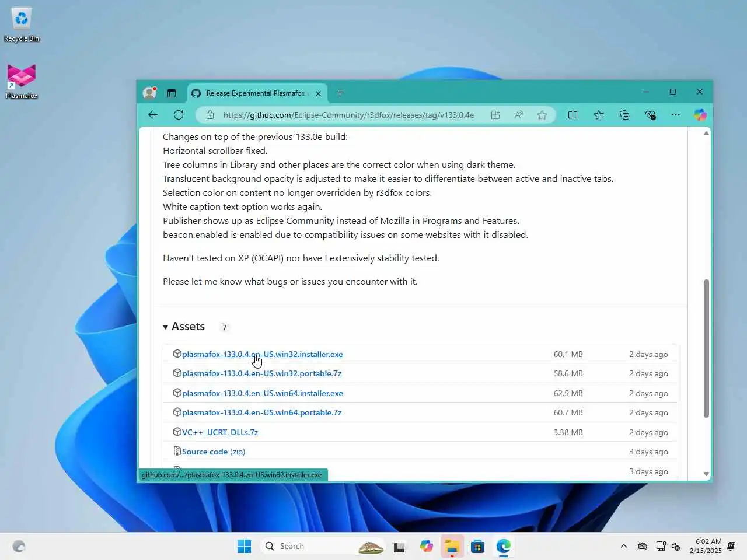Download plasmafox win64.installer.exe
This screenshot has width=747, height=560.
tap(262, 393)
